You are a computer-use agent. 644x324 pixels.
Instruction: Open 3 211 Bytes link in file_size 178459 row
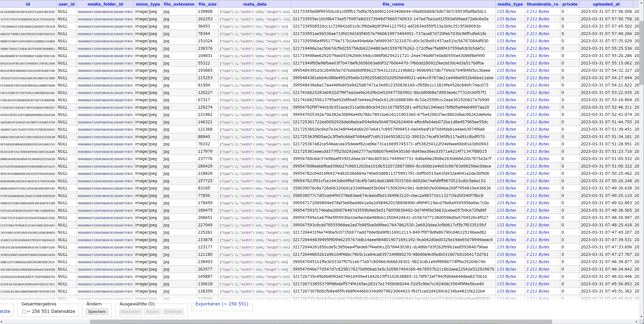(x=538, y=203)
